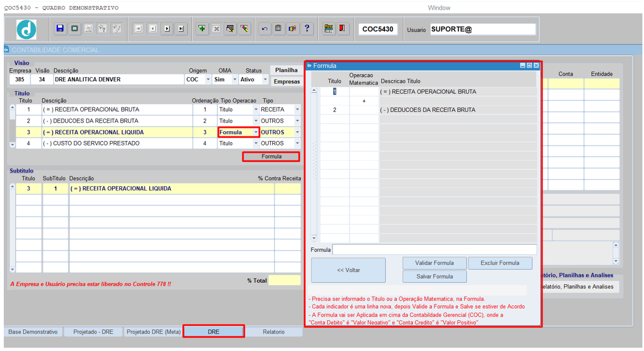Click the eraser icon in the toolbar
Viewport: 644px width, 351px height.
[244, 28]
